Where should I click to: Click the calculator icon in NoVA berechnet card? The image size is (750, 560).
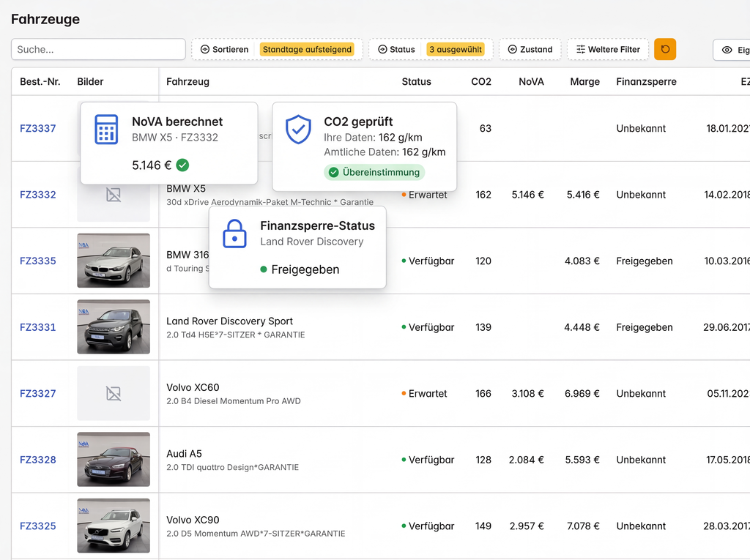(106, 130)
